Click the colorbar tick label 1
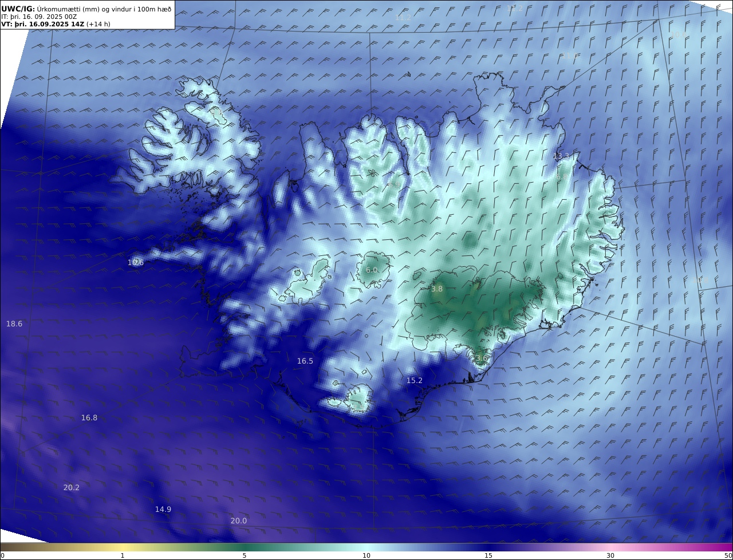Screen dimensions: 733x560 pos(123,555)
